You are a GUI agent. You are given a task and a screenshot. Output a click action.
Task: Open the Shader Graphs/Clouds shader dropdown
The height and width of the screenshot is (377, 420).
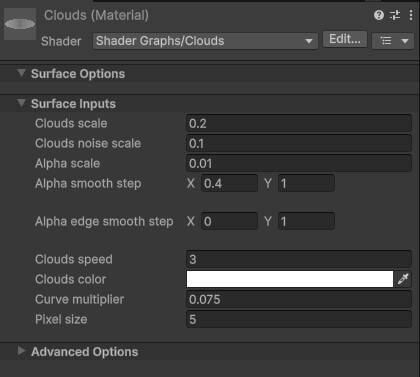tap(205, 41)
